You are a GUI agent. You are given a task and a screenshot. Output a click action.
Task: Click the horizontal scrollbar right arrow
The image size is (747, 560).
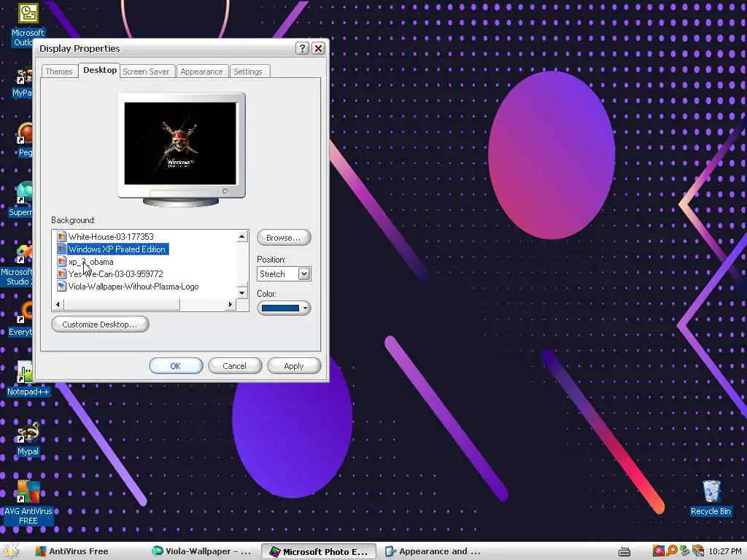click(231, 304)
